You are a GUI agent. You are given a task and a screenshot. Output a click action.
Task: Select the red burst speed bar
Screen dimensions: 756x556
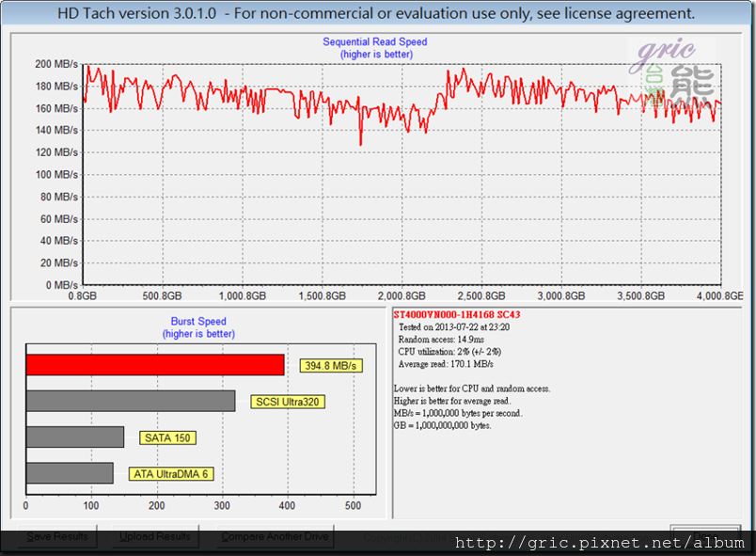coord(155,365)
